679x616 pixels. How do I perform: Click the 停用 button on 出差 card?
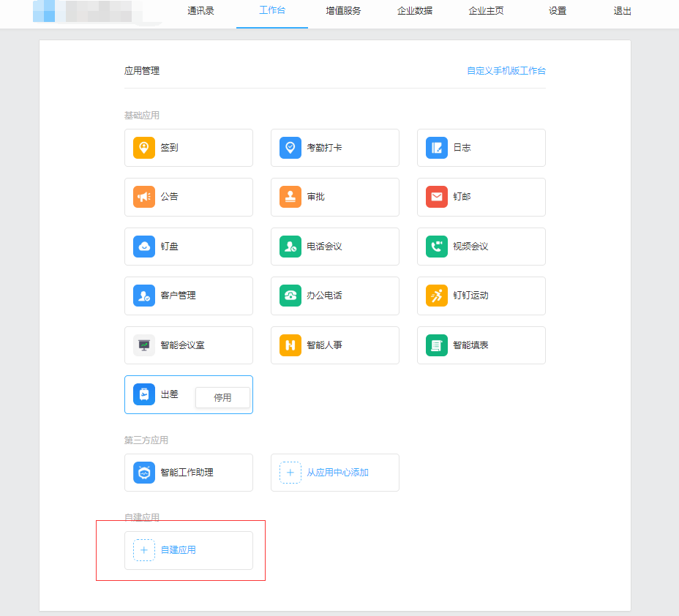tap(222, 397)
